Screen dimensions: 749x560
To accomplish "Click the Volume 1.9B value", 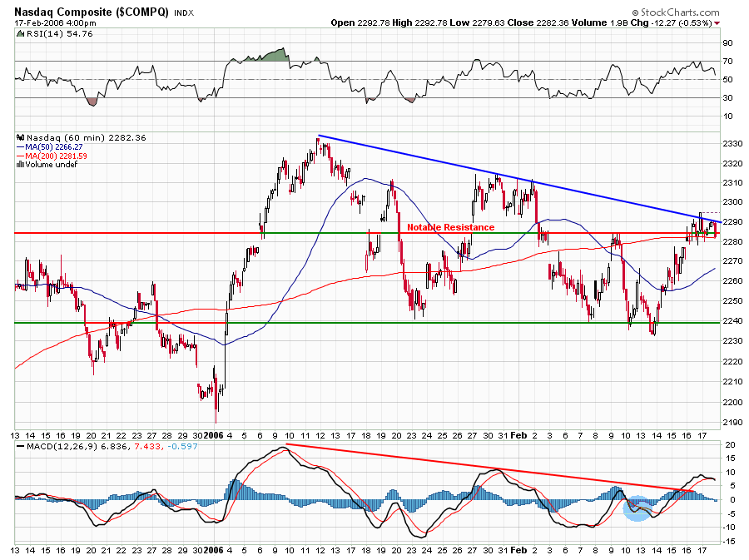I will [598, 23].
